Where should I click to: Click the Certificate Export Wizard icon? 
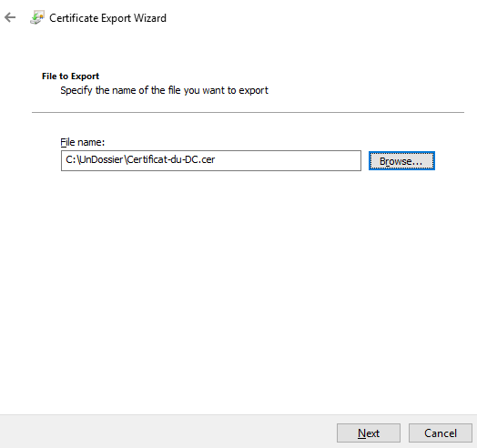point(37,17)
